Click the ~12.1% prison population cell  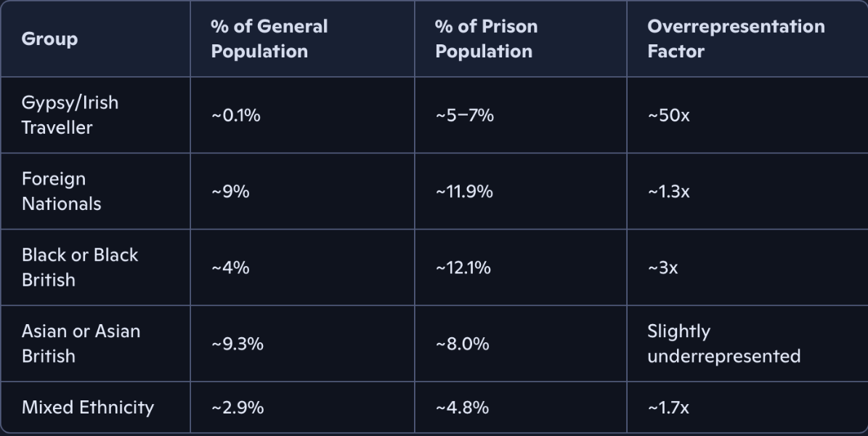click(x=463, y=268)
